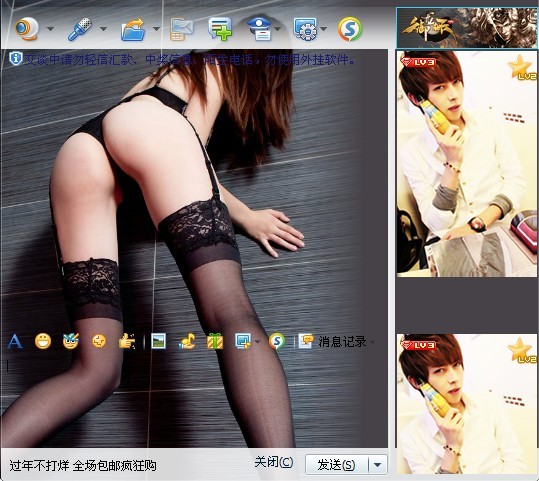Open font settings with the A icon

click(x=15, y=341)
